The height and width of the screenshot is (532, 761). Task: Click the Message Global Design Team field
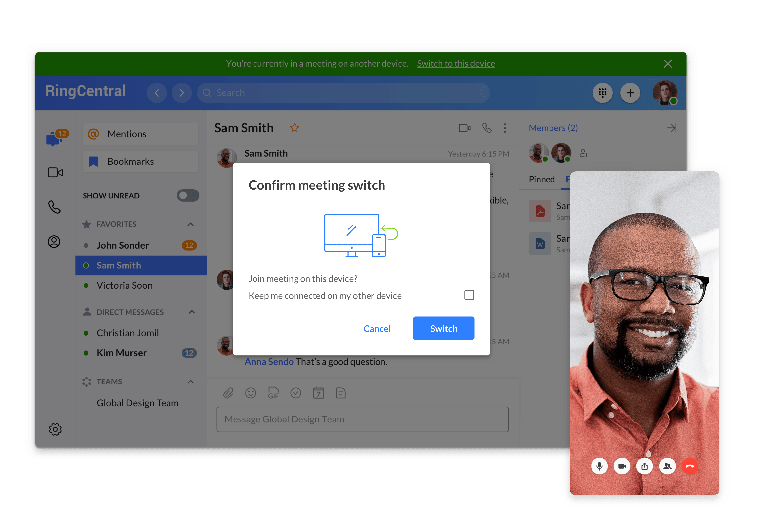[363, 419]
